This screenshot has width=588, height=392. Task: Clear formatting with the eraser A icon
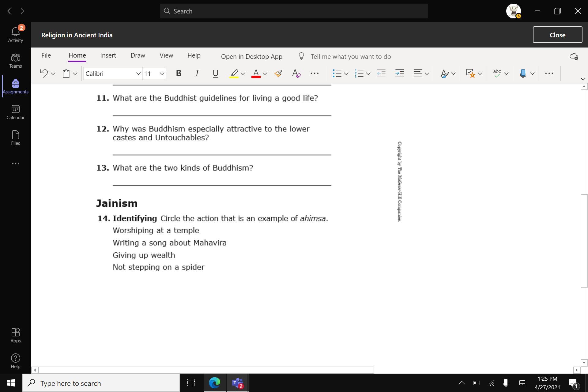pos(296,73)
